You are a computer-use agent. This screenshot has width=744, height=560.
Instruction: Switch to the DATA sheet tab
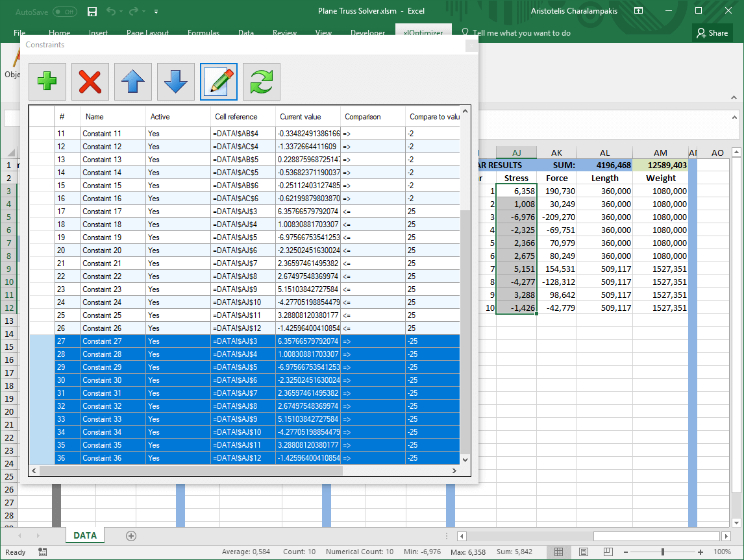click(85, 535)
